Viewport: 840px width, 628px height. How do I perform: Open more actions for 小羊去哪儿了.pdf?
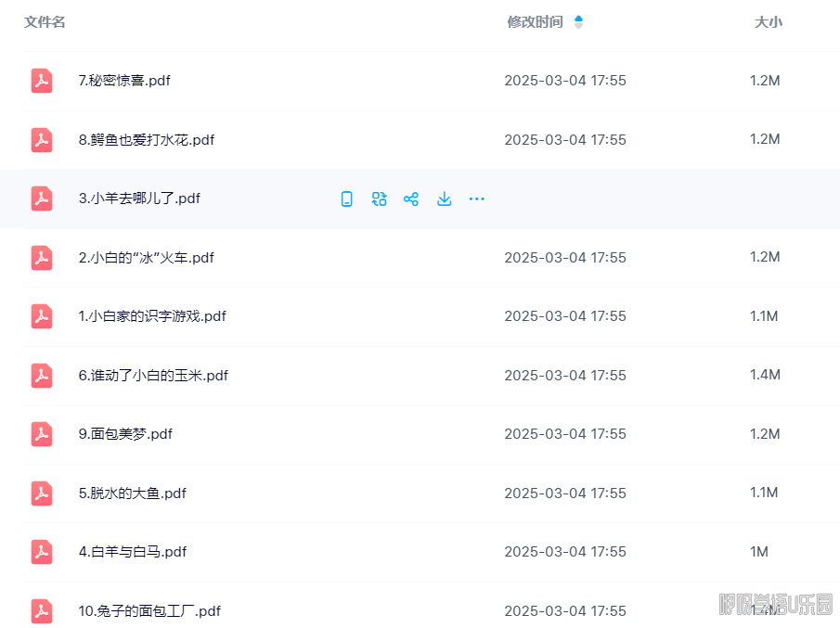tap(476, 199)
